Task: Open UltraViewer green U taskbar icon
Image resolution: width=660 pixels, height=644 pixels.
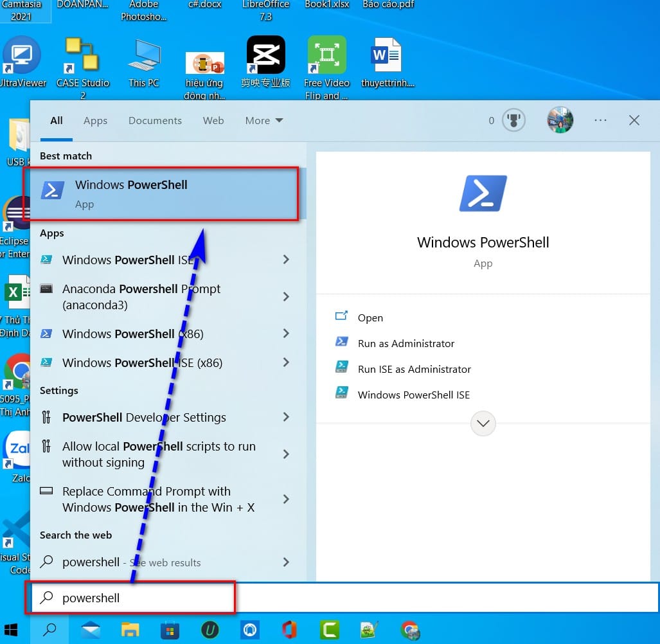Action: click(x=210, y=630)
